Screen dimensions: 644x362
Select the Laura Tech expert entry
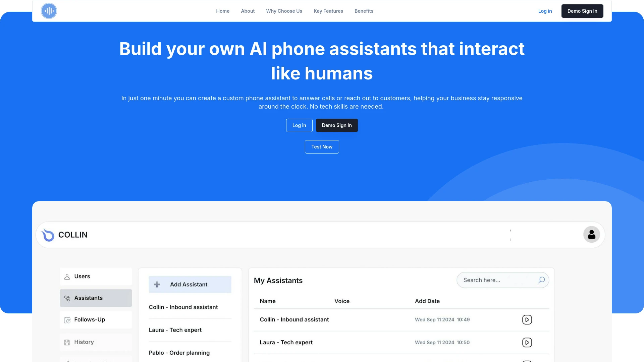287,342
